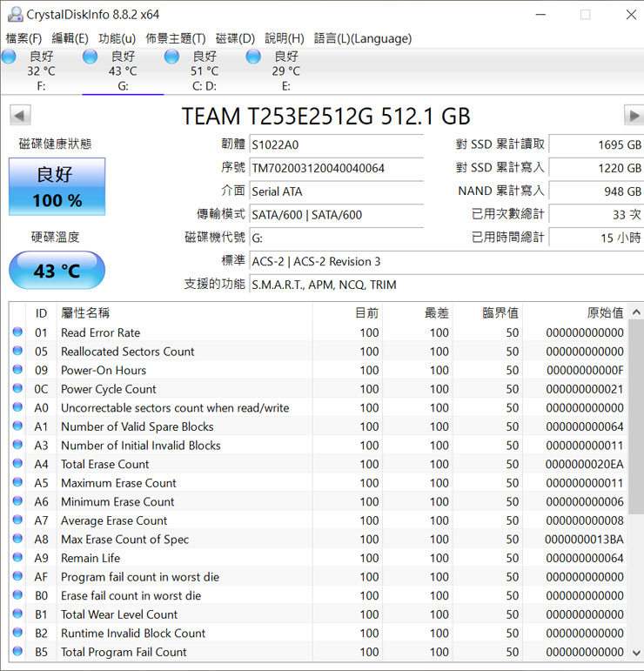Click the total host reads value 1695 GB

coord(596,144)
